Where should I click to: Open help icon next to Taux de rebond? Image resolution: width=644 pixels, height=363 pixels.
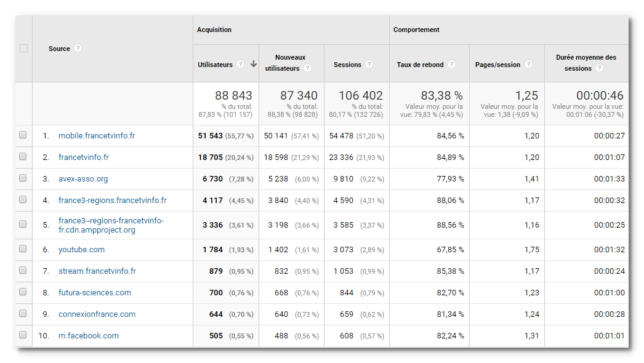coord(451,65)
